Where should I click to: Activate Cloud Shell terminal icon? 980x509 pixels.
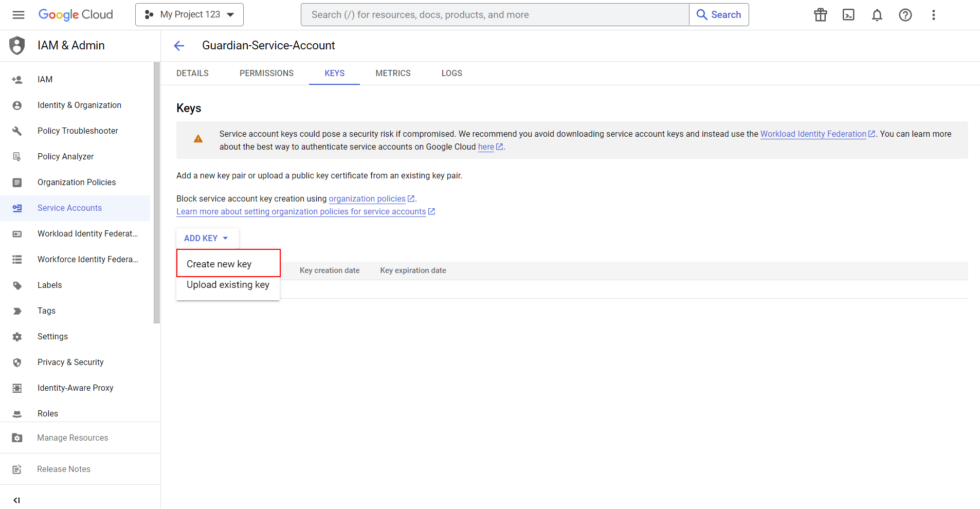tap(849, 15)
